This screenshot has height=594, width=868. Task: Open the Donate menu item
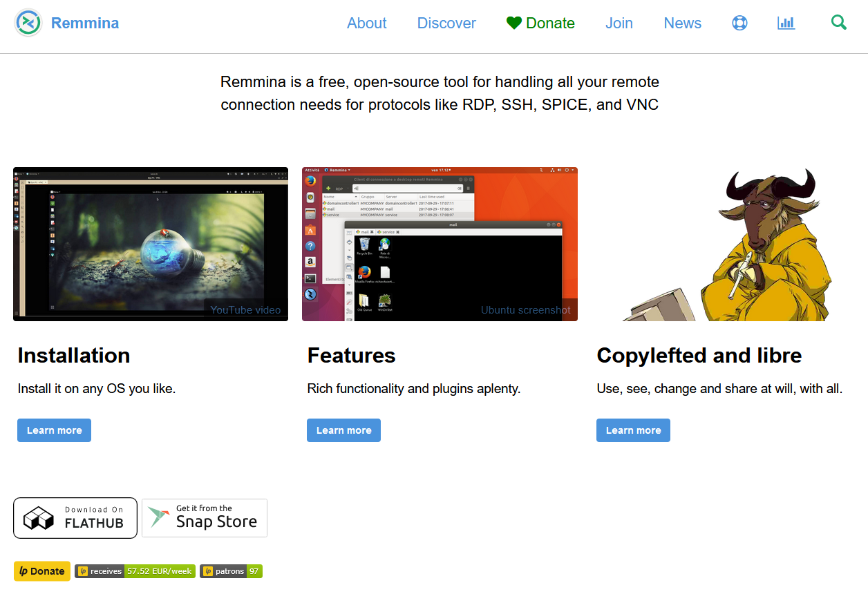point(540,23)
